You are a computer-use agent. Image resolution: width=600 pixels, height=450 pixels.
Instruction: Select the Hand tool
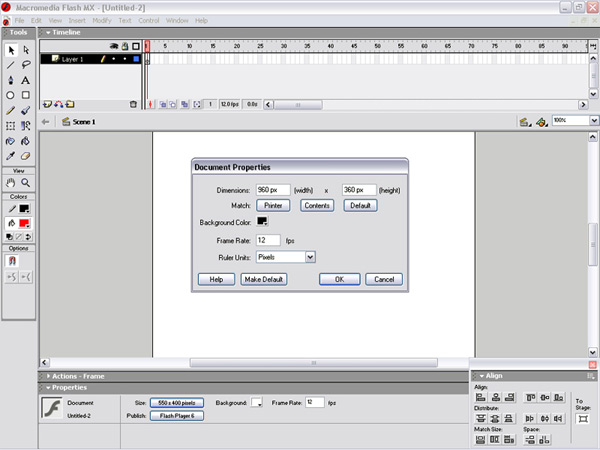click(x=11, y=183)
